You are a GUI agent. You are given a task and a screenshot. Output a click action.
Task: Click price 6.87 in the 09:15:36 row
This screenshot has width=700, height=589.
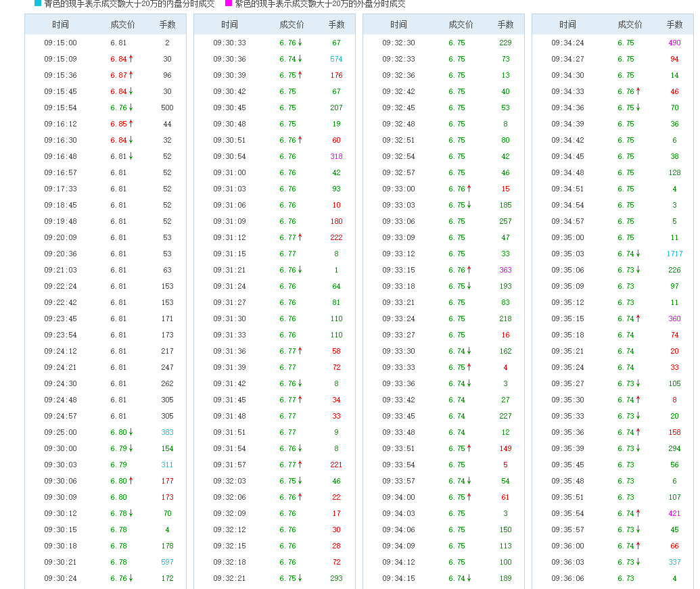click(118, 76)
